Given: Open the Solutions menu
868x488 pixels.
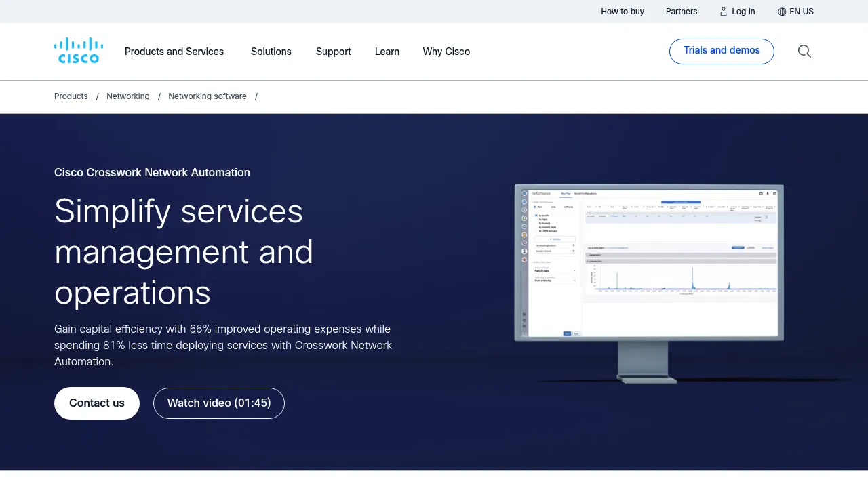Looking at the screenshot, I should pos(271,52).
